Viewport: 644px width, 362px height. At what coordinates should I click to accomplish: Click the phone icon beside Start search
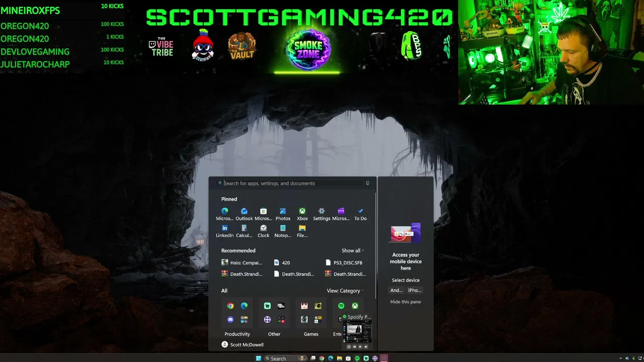(x=368, y=183)
